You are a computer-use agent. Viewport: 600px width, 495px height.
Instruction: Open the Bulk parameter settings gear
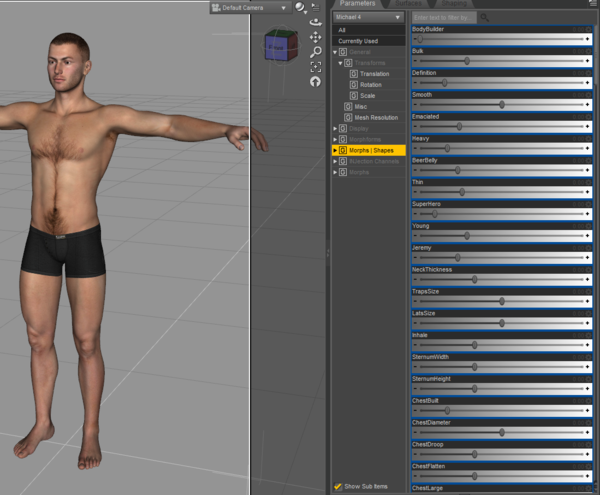coord(589,51)
